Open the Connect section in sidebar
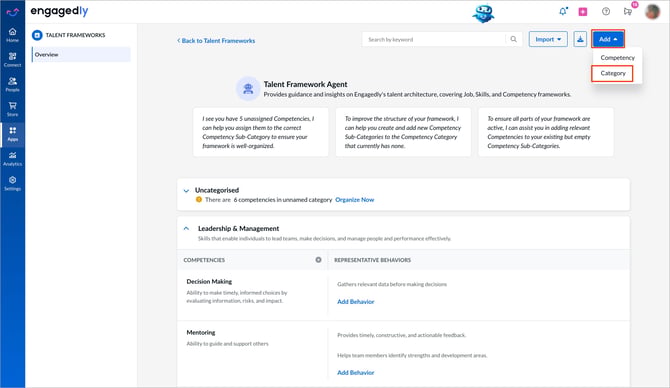The height and width of the screenshot is (388, 670). (12, 59)
